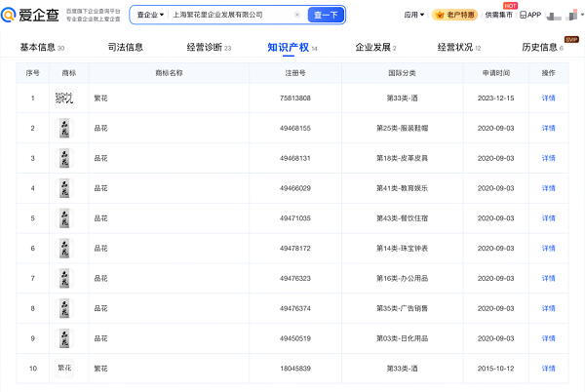Click the APP download icon
Screen dimensions: 585x392
[x=530, y=15]
